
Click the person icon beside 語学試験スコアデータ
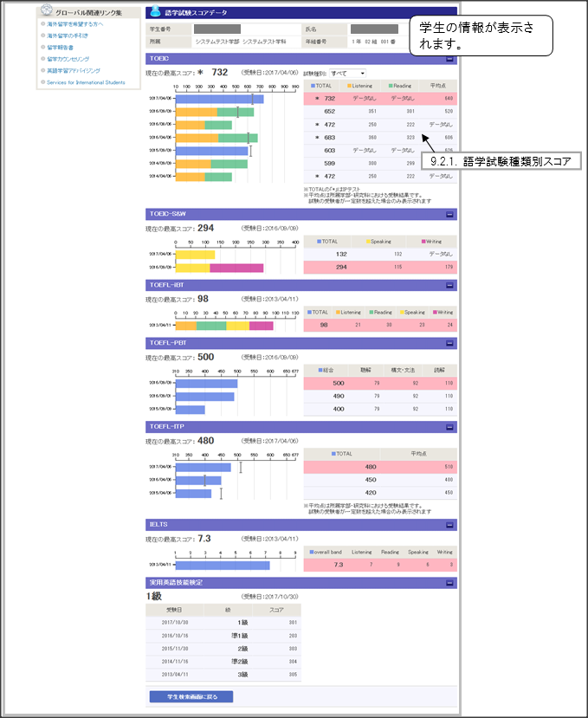tap(156, 10)
